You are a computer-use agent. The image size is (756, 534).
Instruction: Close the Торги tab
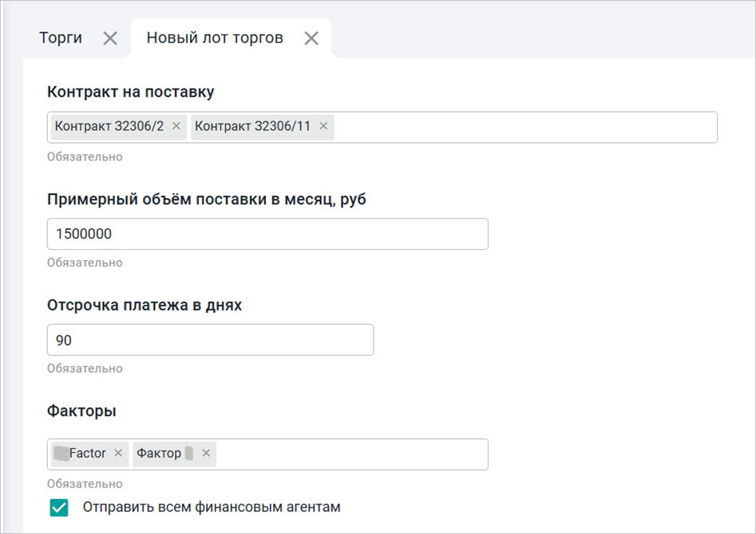(x=110, y=38)
